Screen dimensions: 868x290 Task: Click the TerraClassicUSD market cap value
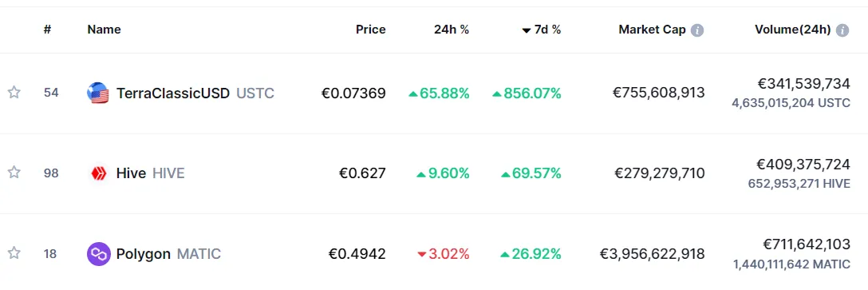click(x=659, y=93)
